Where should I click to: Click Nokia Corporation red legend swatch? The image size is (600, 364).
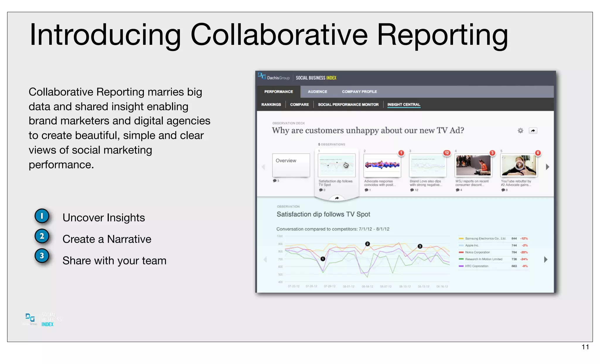[461, 252]
